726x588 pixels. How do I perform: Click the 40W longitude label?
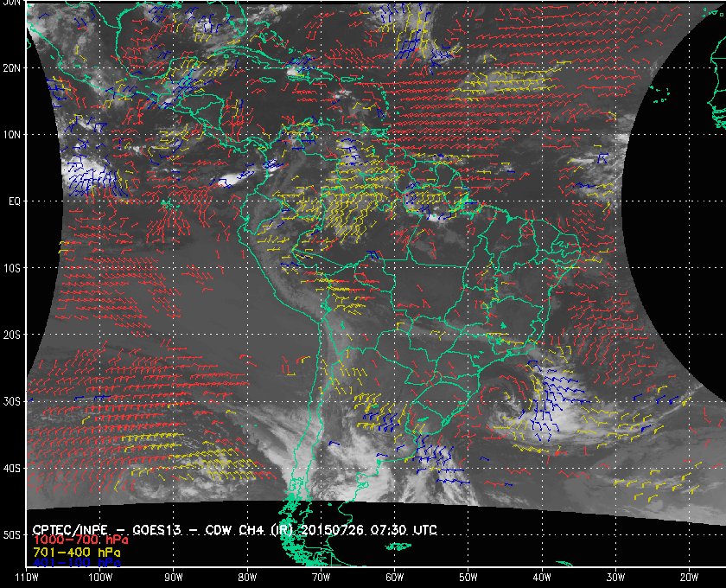click(x=542, y=578)
